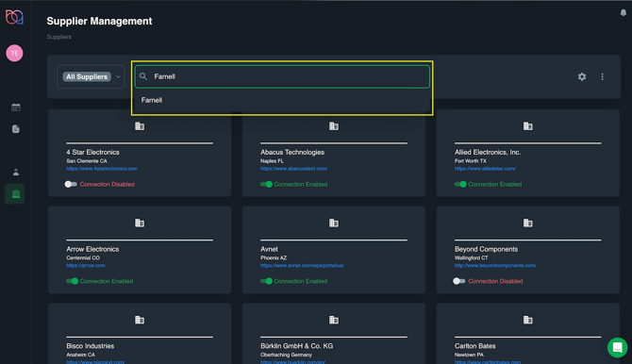
Task: Enable connection for 4 Star Electronics
Action: point(71,184)
